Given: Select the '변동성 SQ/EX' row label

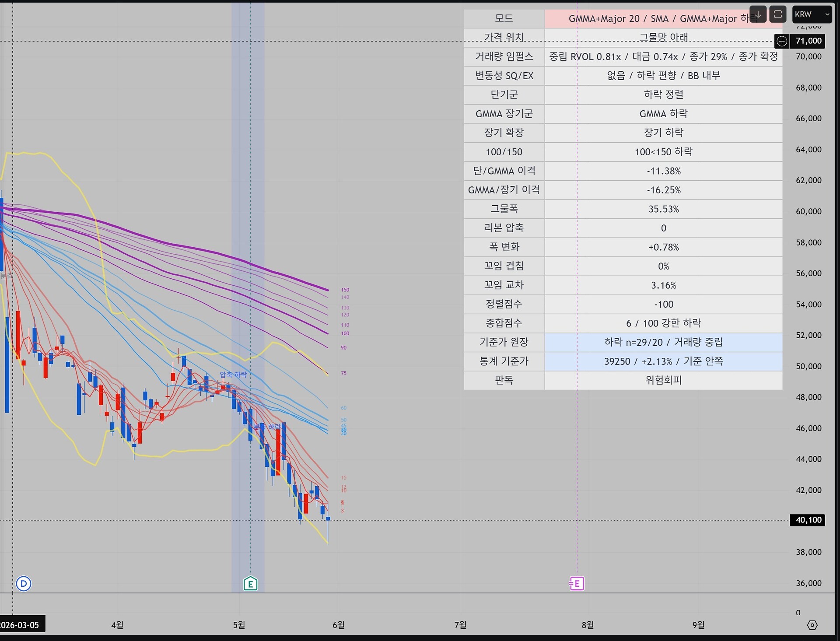Looking at the screenshot, I should click(504, 76).
